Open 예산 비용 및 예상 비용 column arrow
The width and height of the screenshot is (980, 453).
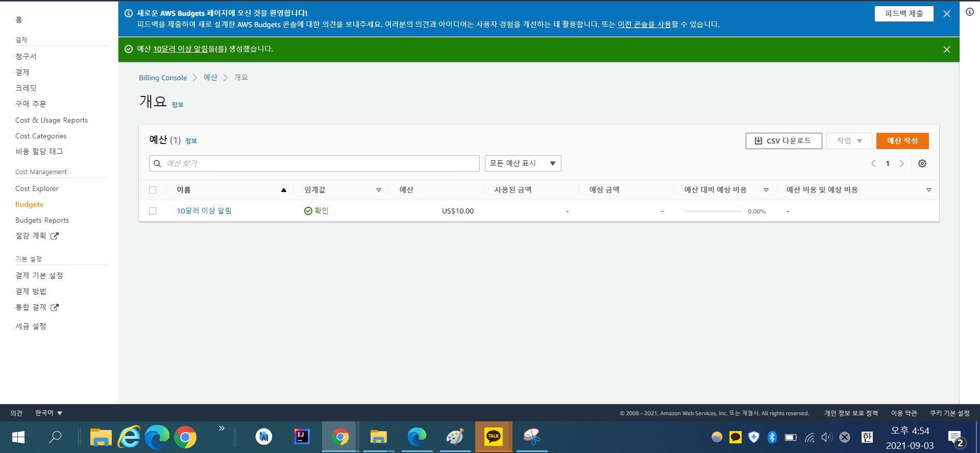[x=929, y=190]
